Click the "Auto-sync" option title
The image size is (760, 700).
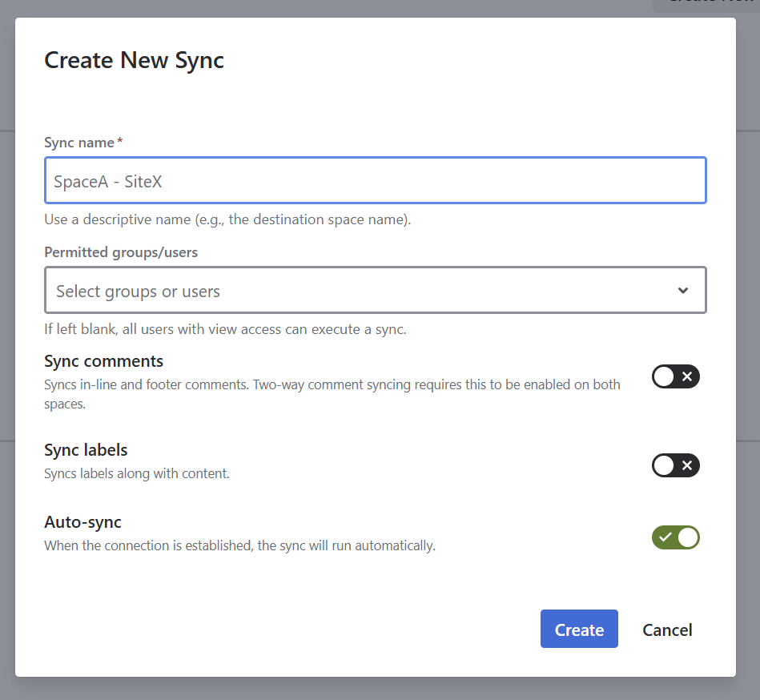[82, 523]
